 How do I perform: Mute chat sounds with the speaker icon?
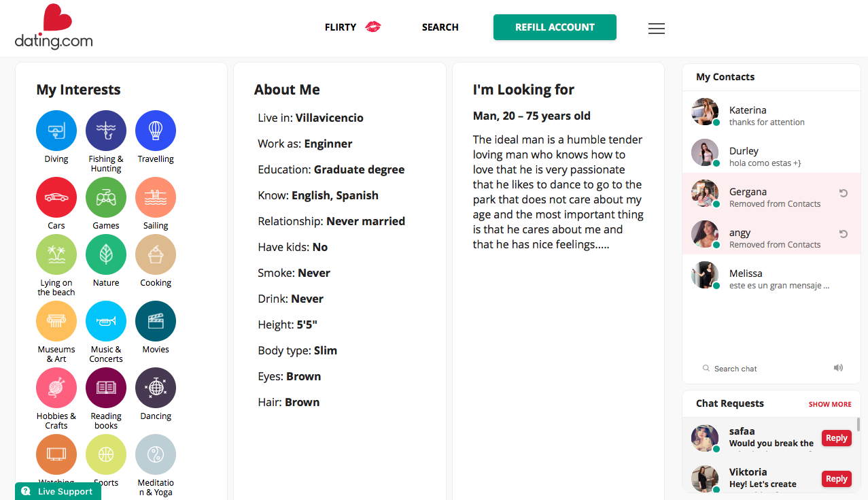838,367
